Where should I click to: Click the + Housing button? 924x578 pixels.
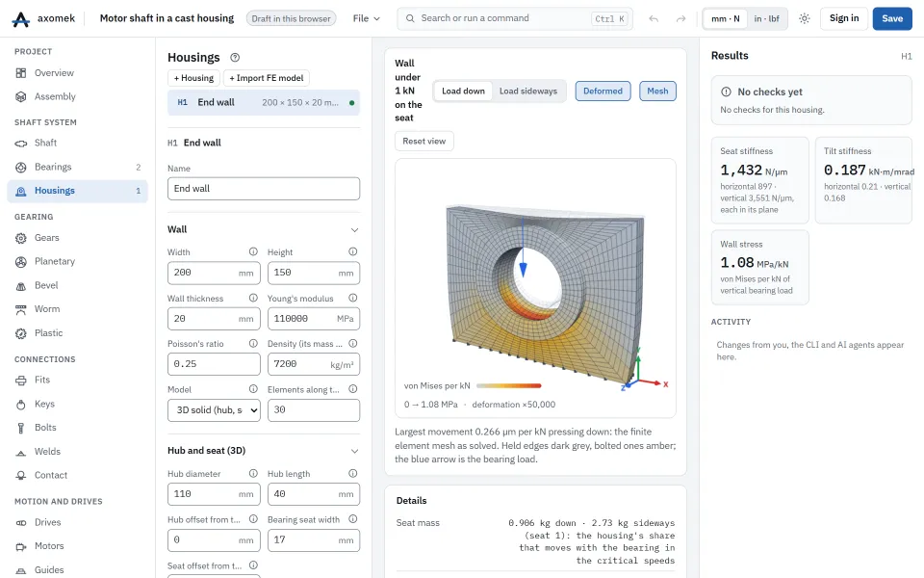coord(193,78)
